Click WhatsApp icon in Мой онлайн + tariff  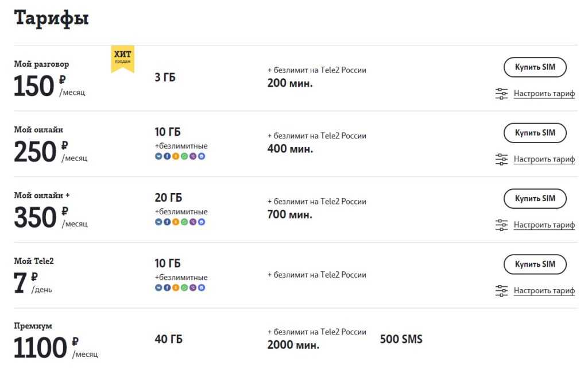tap(184, 222)
